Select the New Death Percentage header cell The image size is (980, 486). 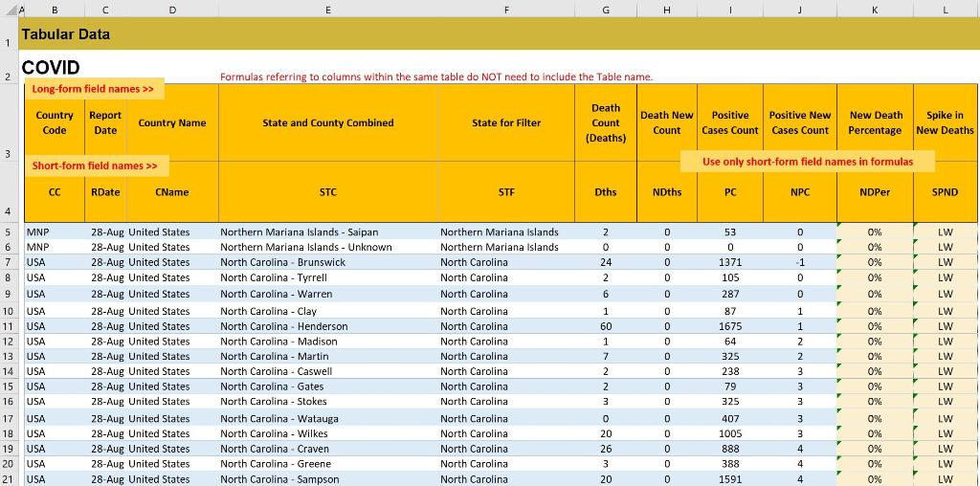(875, 122)
